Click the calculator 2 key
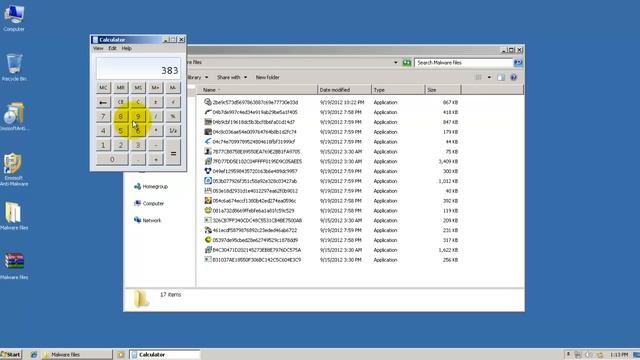The image size is (640, 360). point(121,145)
